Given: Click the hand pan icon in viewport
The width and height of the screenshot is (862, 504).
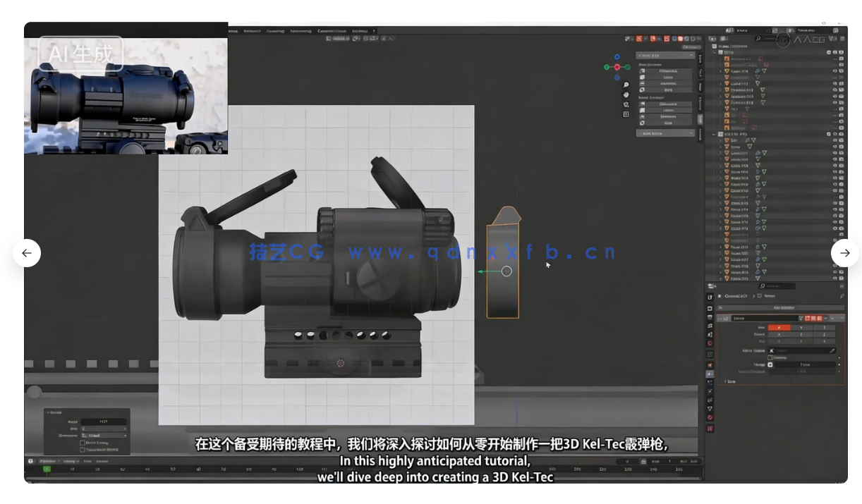Looking at the screenshot, I should (626, 95).
